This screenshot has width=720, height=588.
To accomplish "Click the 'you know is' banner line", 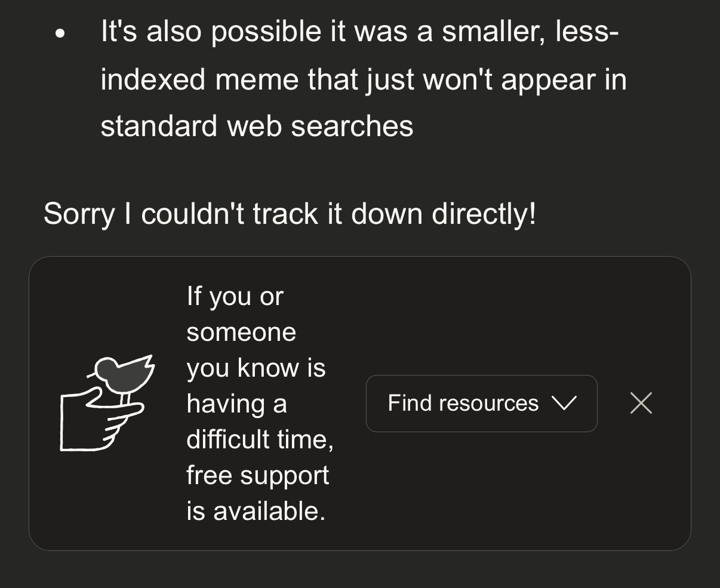I will 256,368.
